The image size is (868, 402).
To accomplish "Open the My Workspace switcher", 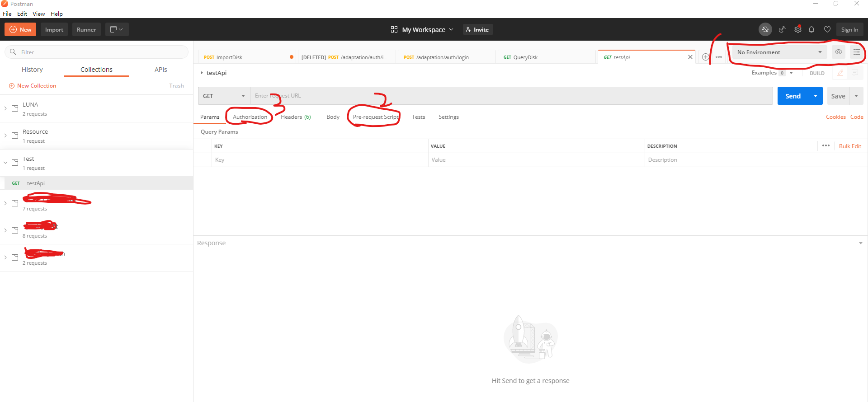I will click(422, 29).
